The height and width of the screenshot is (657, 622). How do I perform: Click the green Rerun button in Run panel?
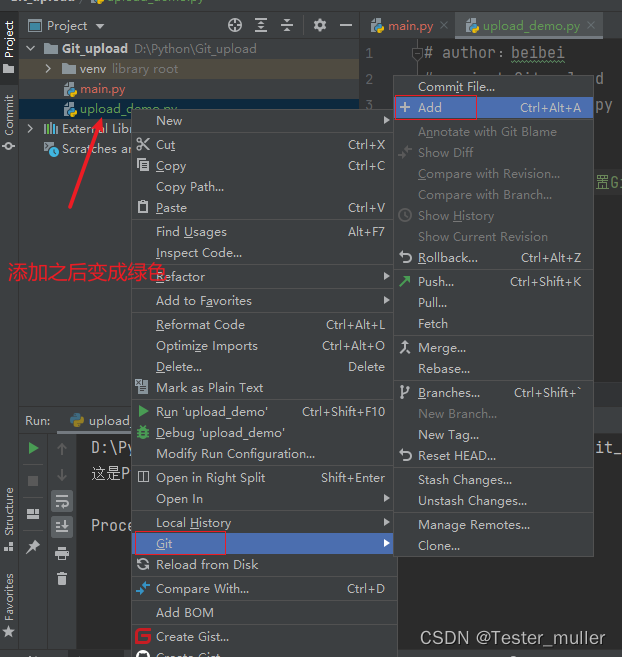point(33,448)
